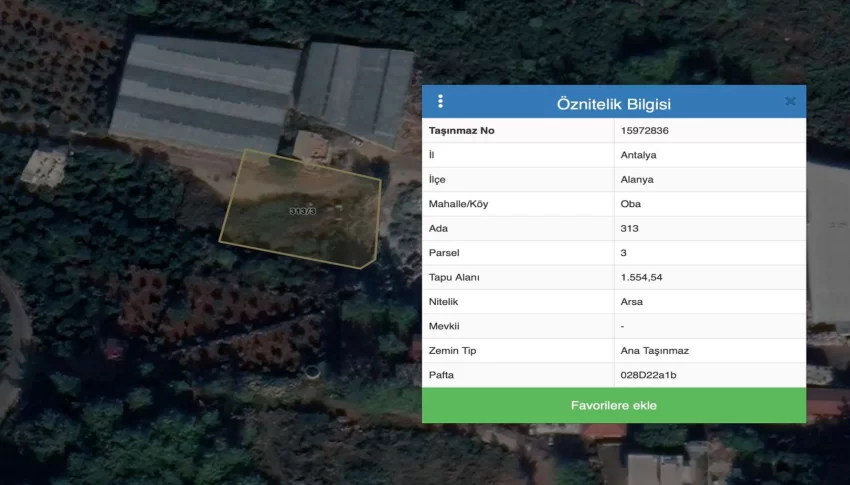Image resolution: width=850 pixels, height=485 pixels.
Task: Select the Tapu Alanı value 1.554,54
Action: point(641,277)
